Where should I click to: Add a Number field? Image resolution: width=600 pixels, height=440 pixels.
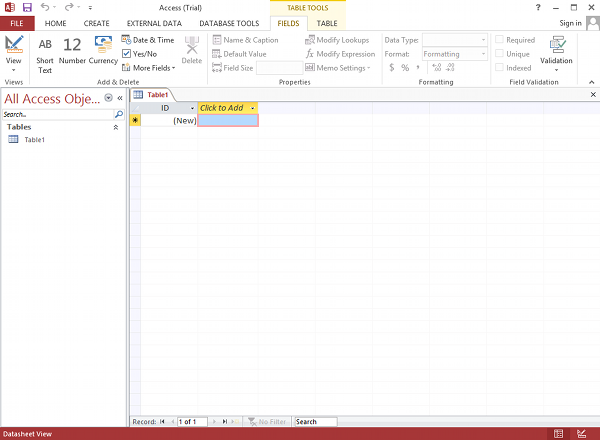click(72, 50)
